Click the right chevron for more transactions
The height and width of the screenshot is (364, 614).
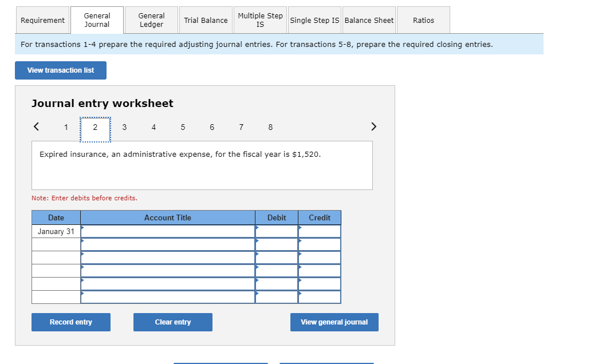click(373, 126)
